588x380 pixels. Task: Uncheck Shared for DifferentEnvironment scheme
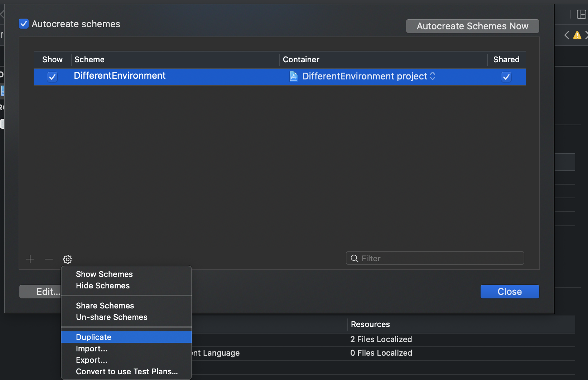click(506, 77)
